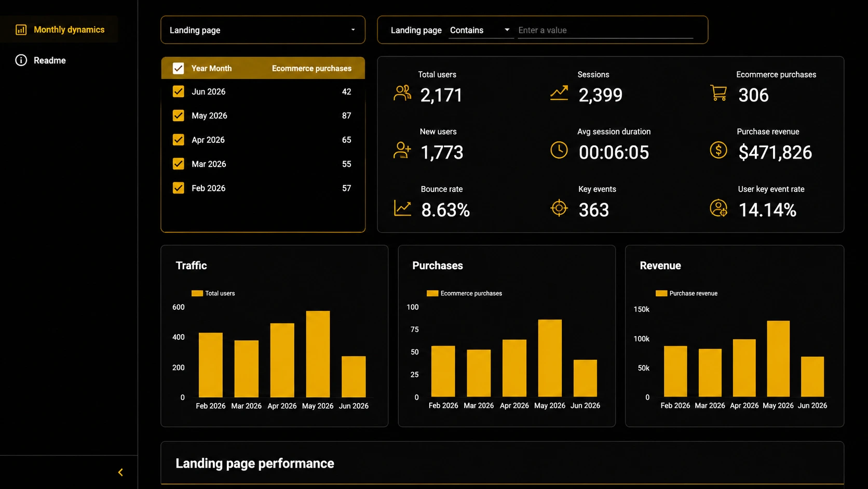Click the Feb 2026 bar in Revenue chart

click(x=675, y=372)
